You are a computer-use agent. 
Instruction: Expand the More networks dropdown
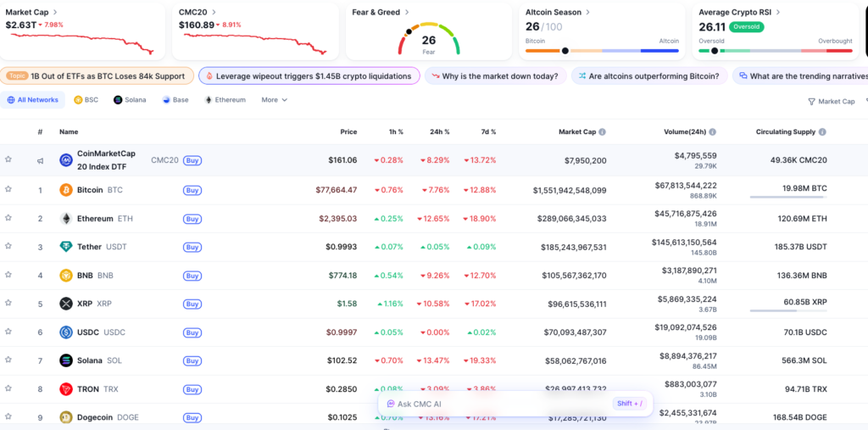pos(274,100)
